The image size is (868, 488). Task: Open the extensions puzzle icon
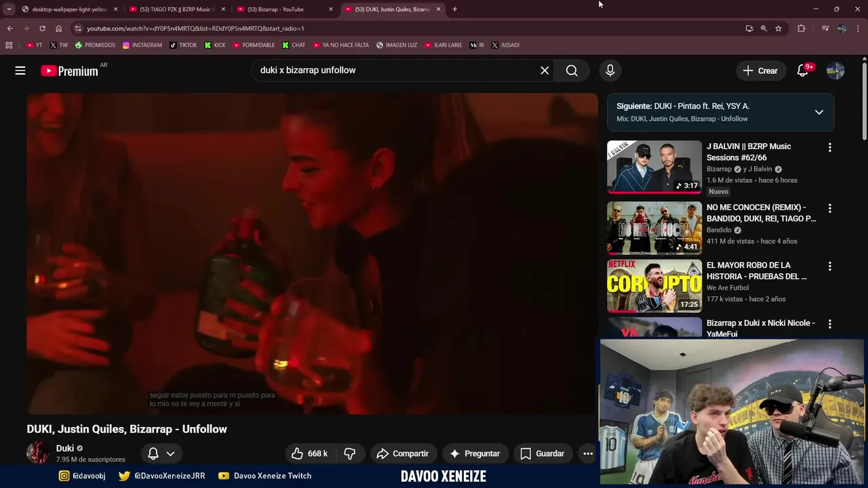click(x=802, y=28)
